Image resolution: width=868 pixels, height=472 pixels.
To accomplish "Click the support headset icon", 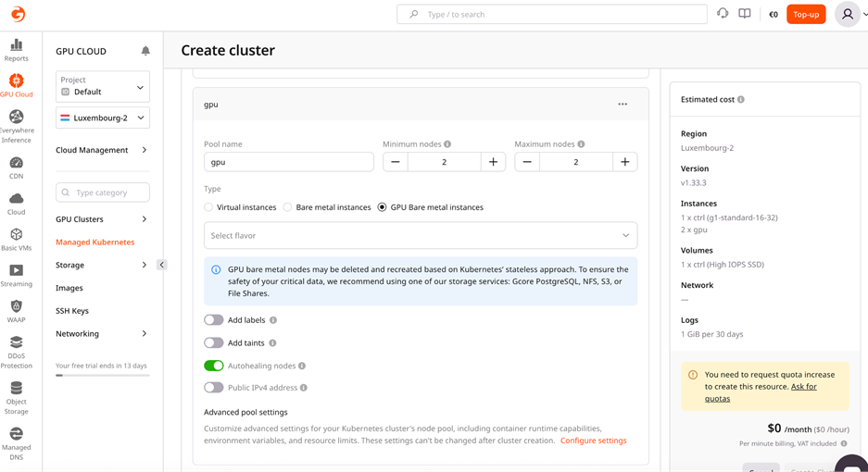I will 723,13.
